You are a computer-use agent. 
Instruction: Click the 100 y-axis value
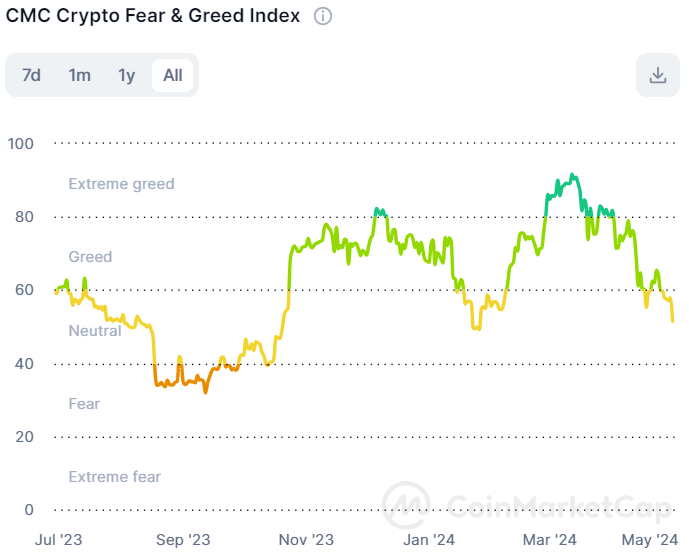tap(20, 144)
